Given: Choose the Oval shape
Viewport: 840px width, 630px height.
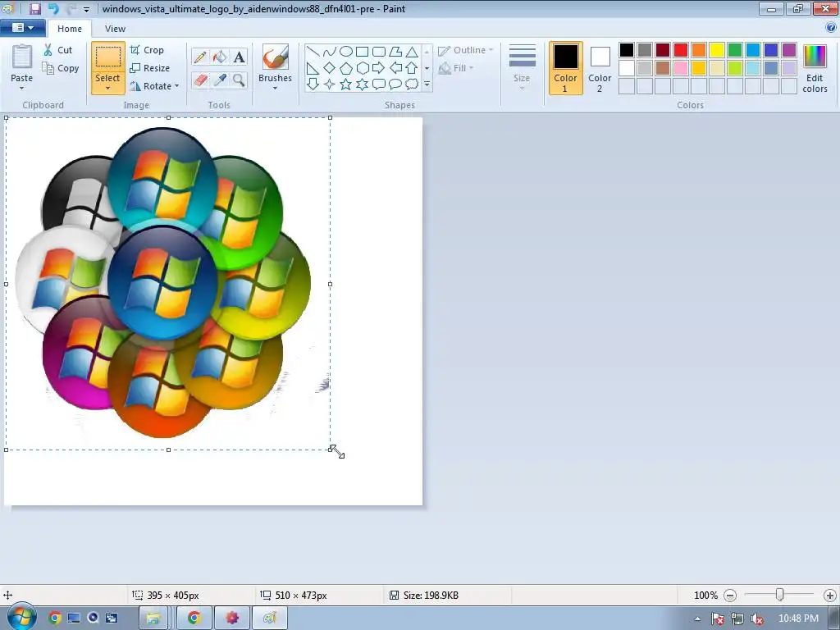Looking at the screenshot, I should [346, 52].
